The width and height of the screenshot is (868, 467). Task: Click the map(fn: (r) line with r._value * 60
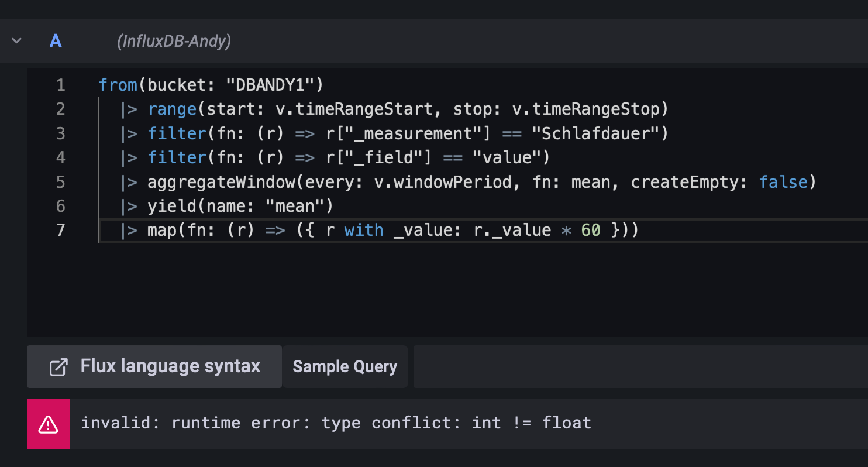click(380, 231)
